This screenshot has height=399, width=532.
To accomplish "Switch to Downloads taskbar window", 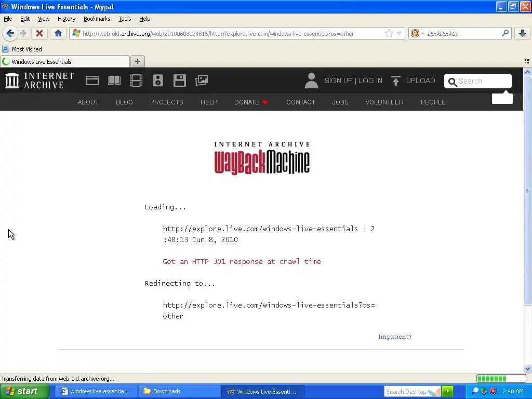I will tap(180, 392).
